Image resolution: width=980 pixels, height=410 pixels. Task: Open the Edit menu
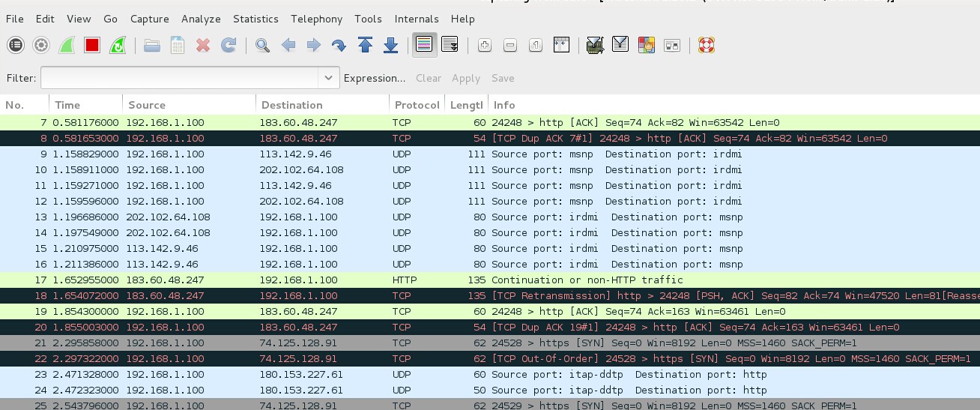[45, 19]
